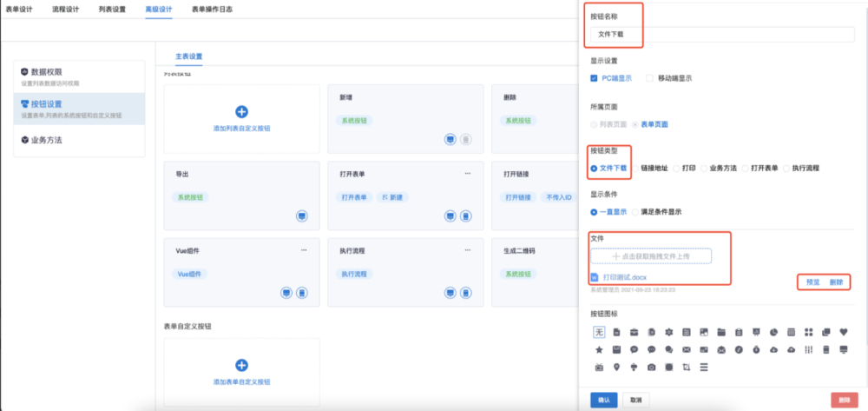Choose 满足条件显示 display condition
Image resolution: width=868 pixels, height=411 pixels.
[635, 211]
